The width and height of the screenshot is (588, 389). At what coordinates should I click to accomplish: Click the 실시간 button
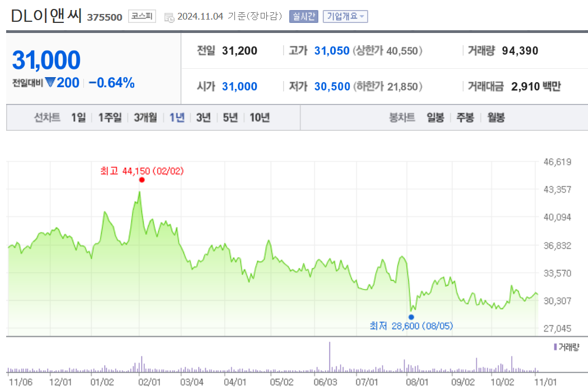pos(303,17)
